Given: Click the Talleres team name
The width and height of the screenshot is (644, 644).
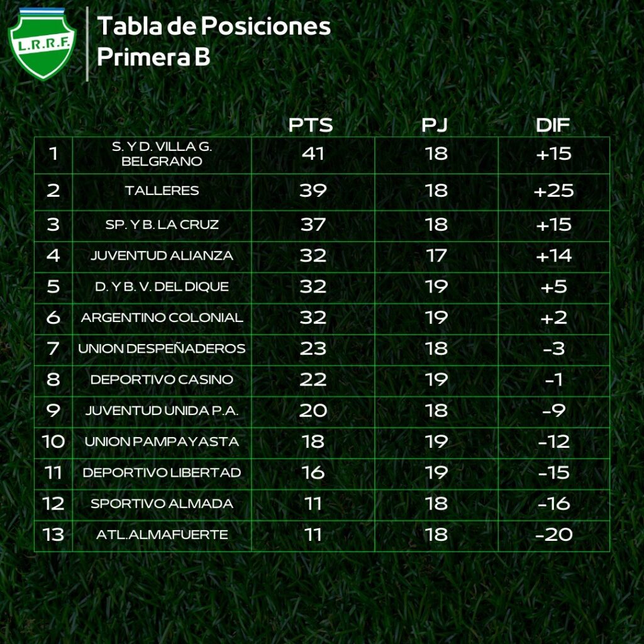Looking at the screenshot, I should (x=162, y=191).
